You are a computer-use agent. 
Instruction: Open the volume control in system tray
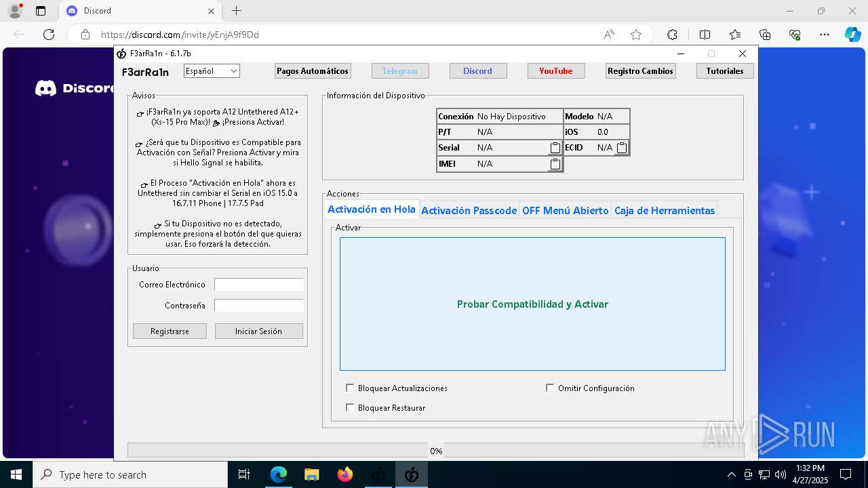(780, 474)
